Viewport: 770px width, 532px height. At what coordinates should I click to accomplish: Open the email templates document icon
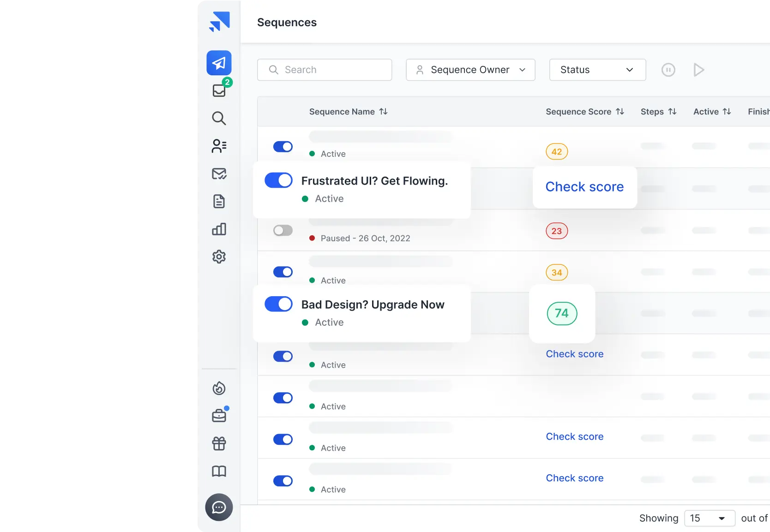tap(219, 202)
